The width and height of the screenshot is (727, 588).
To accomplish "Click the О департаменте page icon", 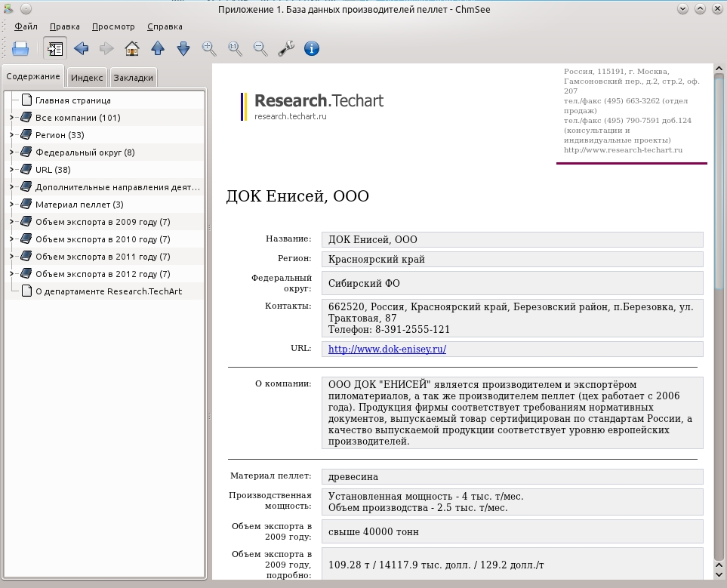I will [x=27, y=291].
